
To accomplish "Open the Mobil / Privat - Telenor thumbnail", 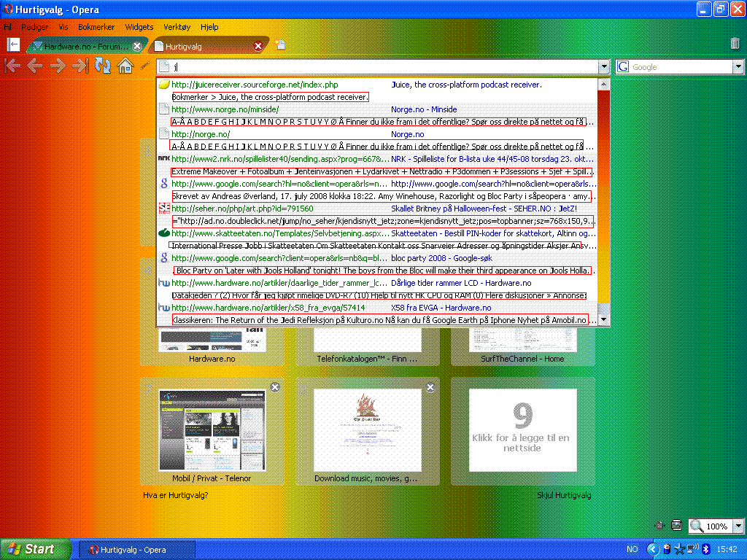I will click(x=212, y=431).
